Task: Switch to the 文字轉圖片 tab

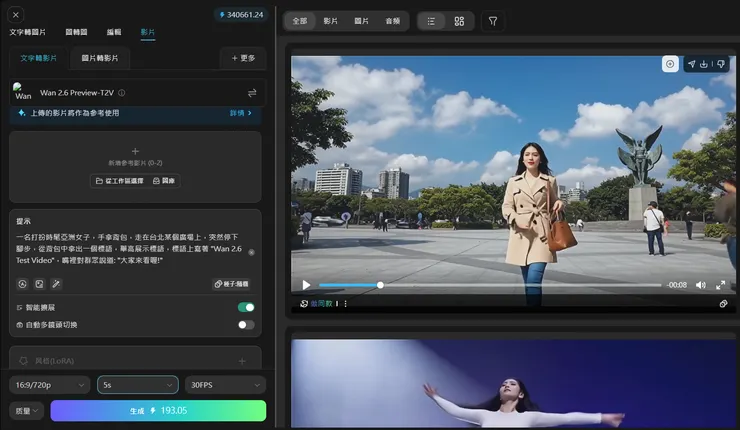Action: (x=27, y=32)
